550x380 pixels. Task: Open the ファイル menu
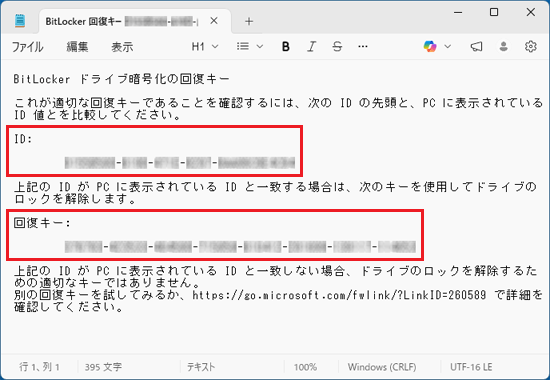point(27,47)
